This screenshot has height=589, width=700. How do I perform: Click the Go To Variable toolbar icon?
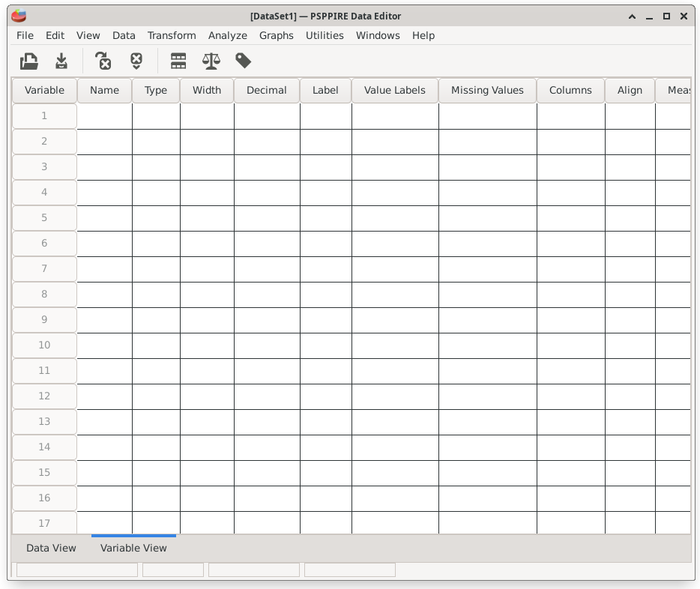(x=136, y=61)
